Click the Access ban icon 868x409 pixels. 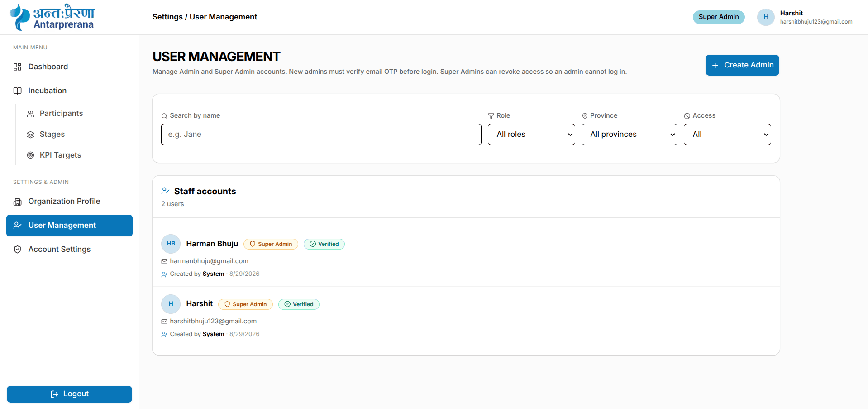pos(687,116)
